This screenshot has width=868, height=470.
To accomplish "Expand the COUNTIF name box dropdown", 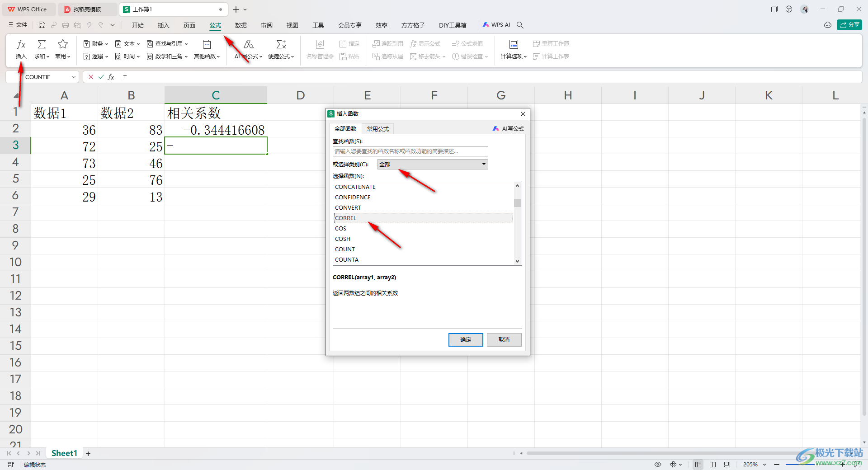I will (73, 77).
